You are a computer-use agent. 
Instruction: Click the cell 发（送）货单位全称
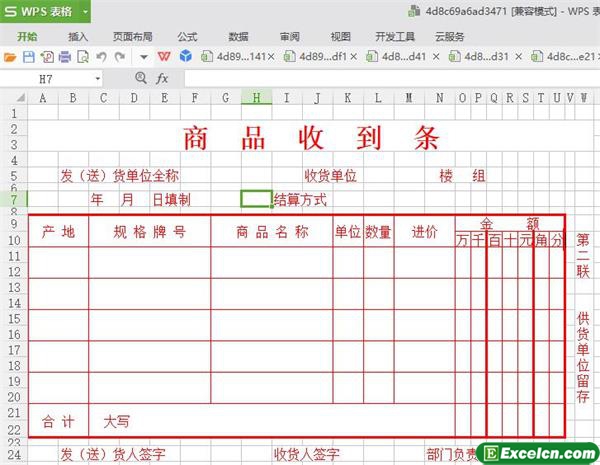coord(119,176)
